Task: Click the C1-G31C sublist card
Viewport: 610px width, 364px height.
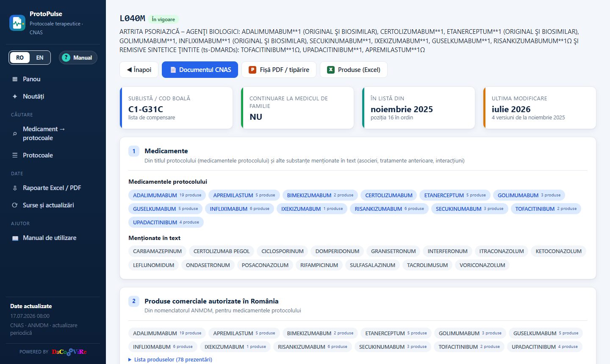Action: 176,108
